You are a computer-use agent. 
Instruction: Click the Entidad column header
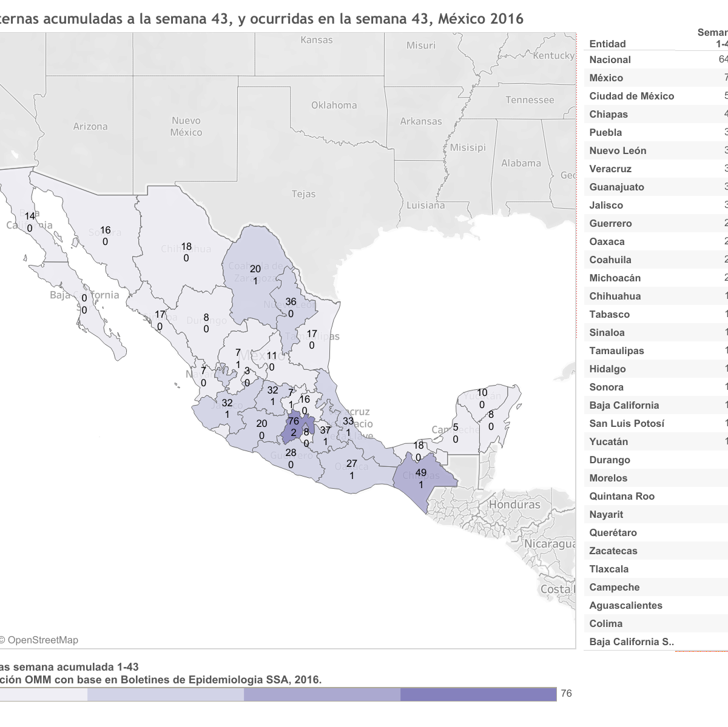(607, 44)
